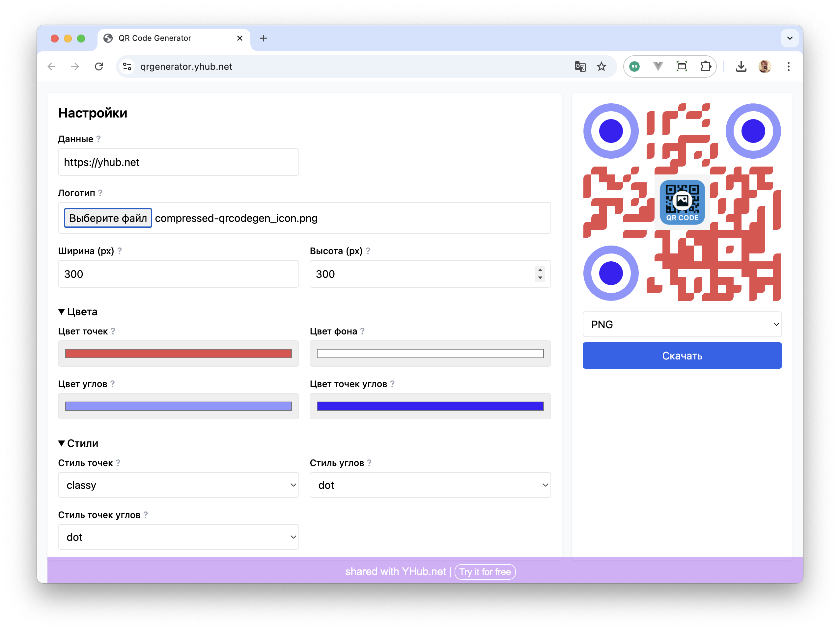Image resolution: width=840 pixels, height=632 pixels.
Task: Open the Extensions puzzle-piece menu
Action: [705, 67]
